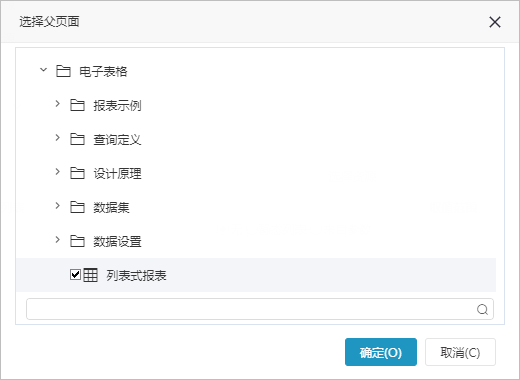The width and height of the screenshot is (520, 380).
Task: Select the 数据集 tree label
Action: click(x=111, y=207)
